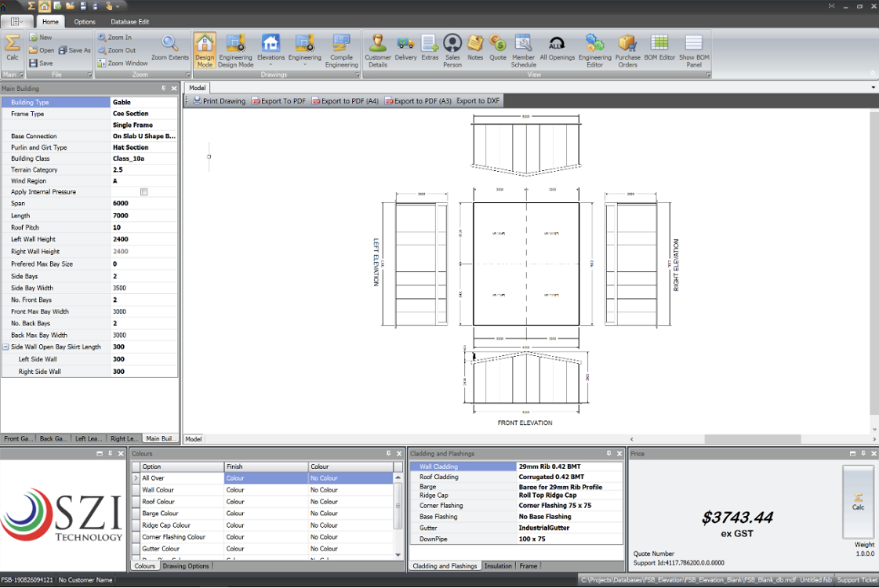Open the Insulation tab
Screen dimensions: 879x588
click(x=498, y=566)
